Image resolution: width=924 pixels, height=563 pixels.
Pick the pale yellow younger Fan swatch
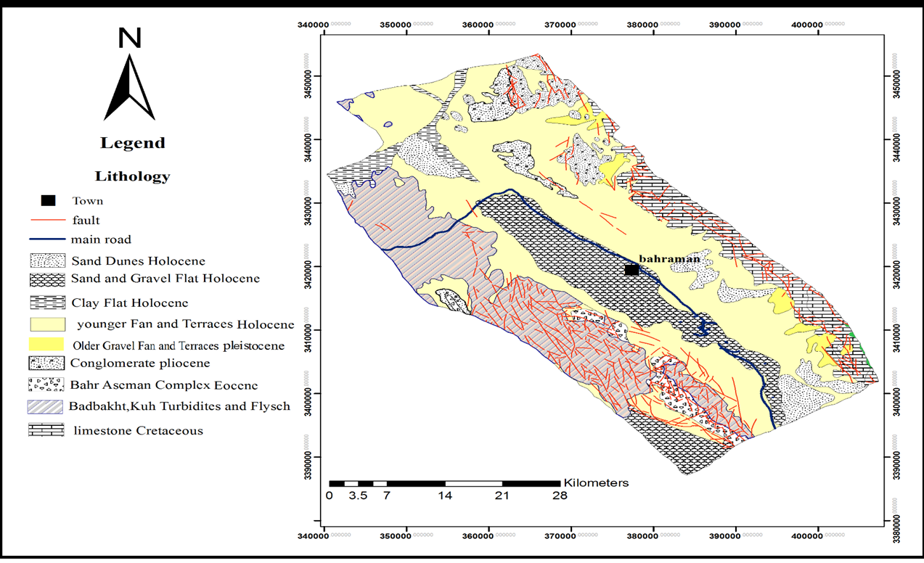46,324
